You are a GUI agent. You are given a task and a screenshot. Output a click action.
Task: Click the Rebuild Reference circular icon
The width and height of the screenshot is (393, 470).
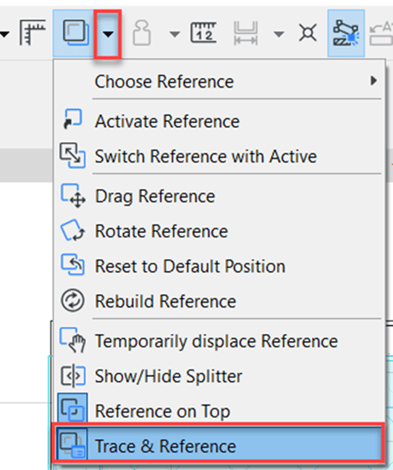coord(72,300)
